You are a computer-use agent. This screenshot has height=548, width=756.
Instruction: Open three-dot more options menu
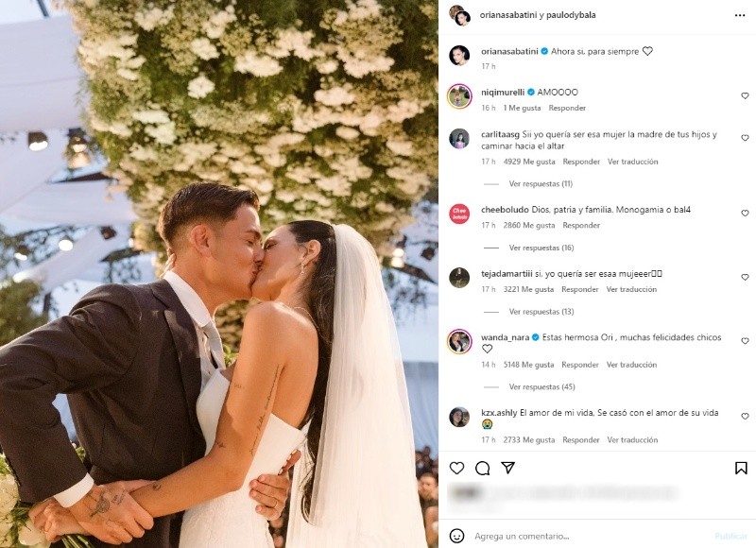pos(740,15)
